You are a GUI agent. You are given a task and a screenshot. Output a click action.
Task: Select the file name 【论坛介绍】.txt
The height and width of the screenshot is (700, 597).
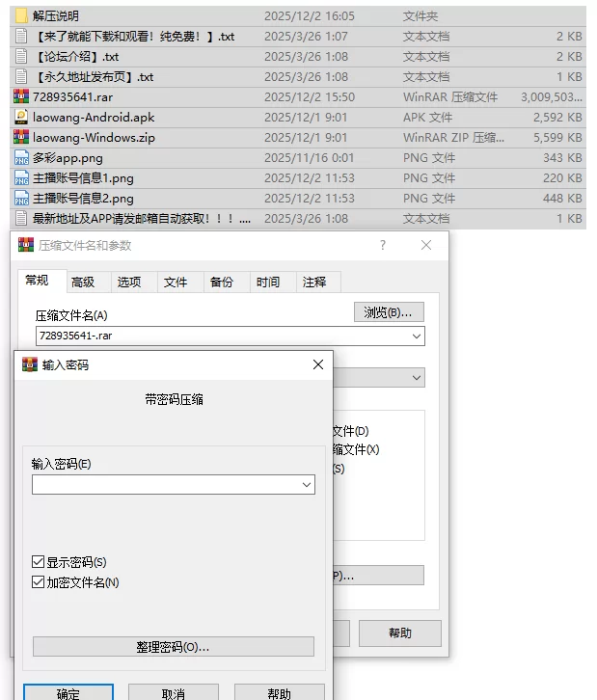pos(76,57)
